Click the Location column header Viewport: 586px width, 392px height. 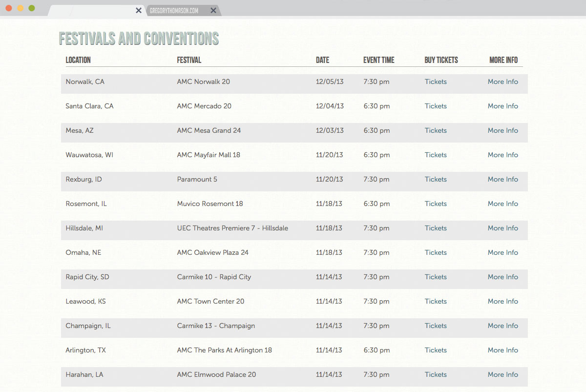click(78, 60)
